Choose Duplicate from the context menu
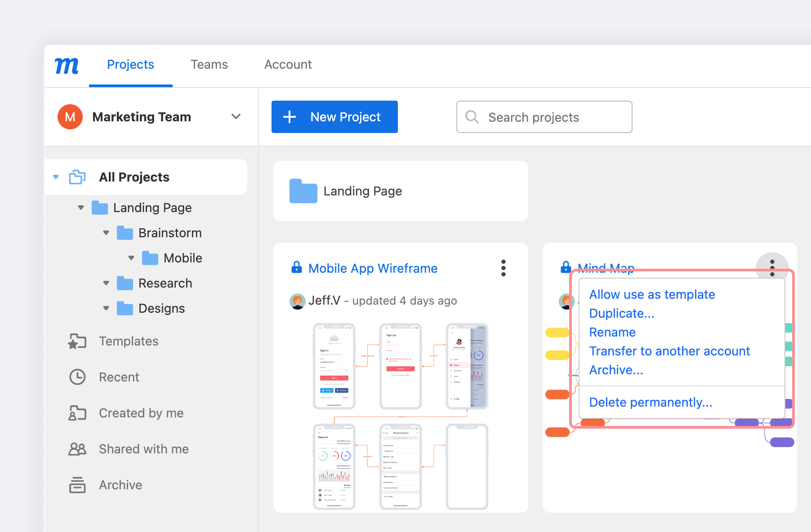811x532 pixels. pos(622,313)
